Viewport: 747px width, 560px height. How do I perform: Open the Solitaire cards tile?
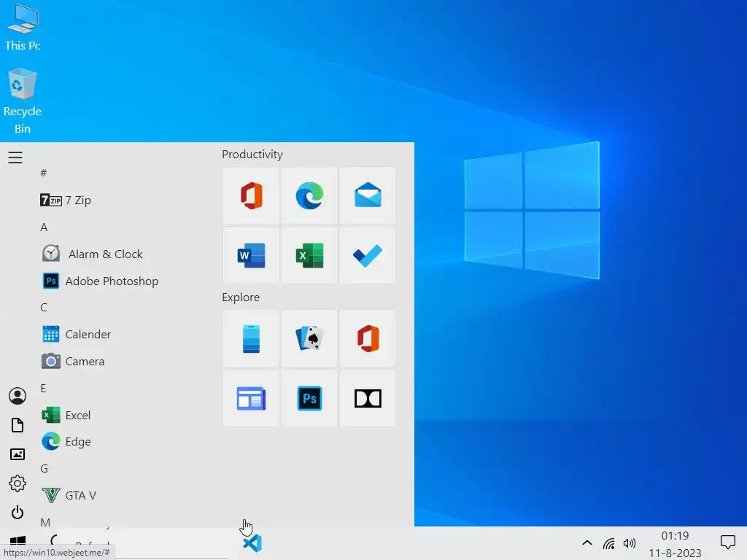coord(309,338)
